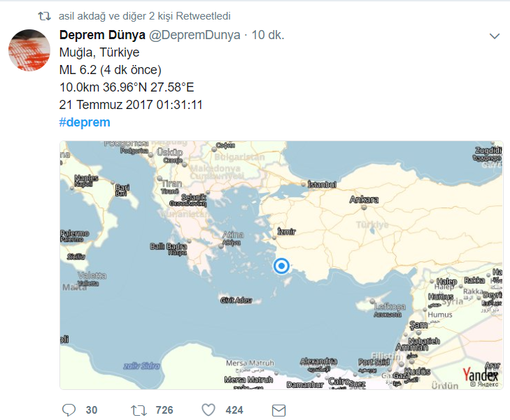Click the reply speech bubble icon
The width and height of the screenshot is (510, 420).
[x=69, y=410]
